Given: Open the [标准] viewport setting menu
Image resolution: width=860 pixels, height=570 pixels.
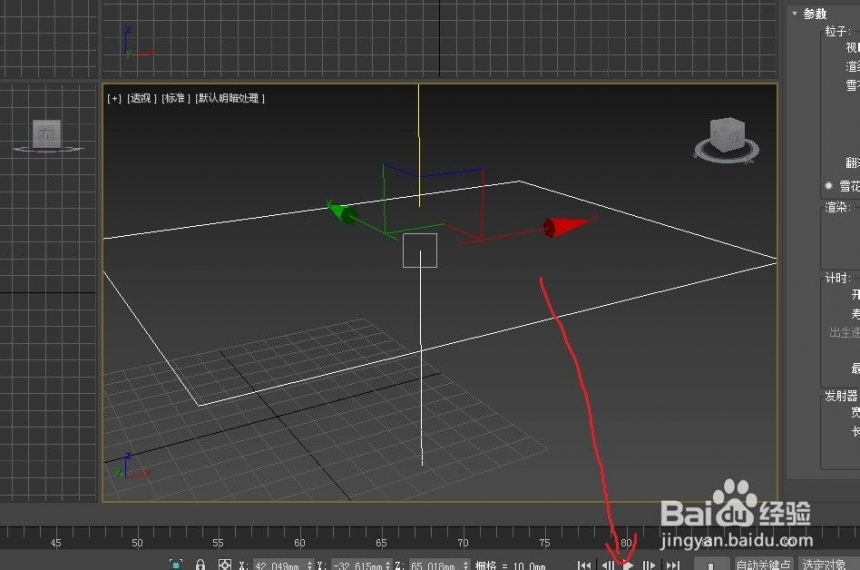Looking at the screenshot, I should click(176, 98).
